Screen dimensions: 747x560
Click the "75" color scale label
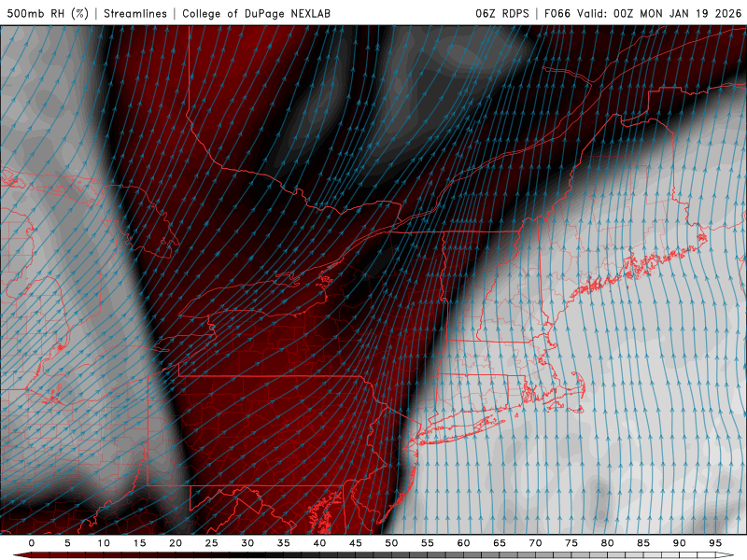pos(571,543)
